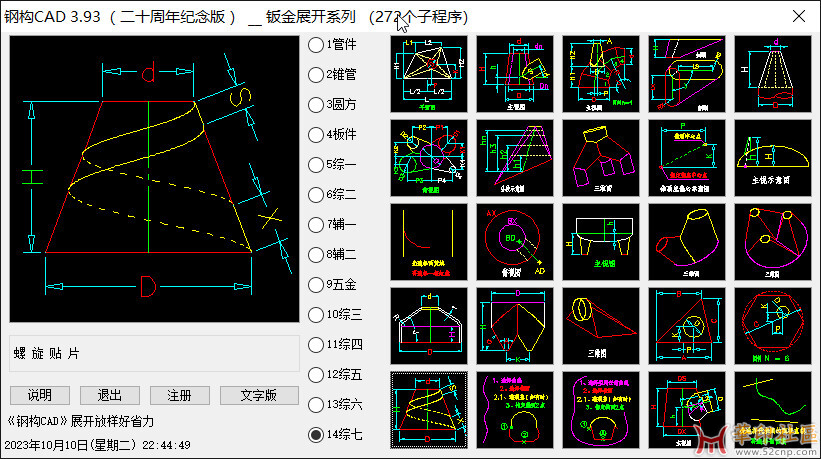Click the 退出 exit button
This screenshot has width=821, height=459.
(109, 395)
